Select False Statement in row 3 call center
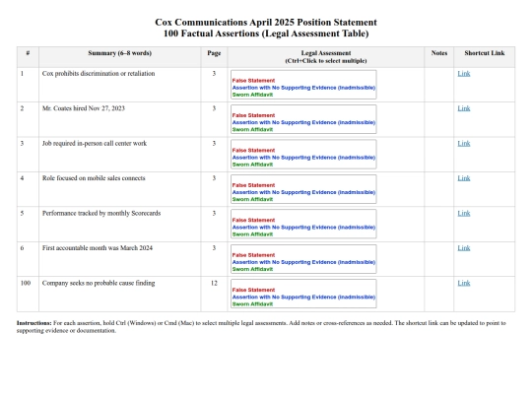Screen dimensions: 532x399 pos(253,151)
